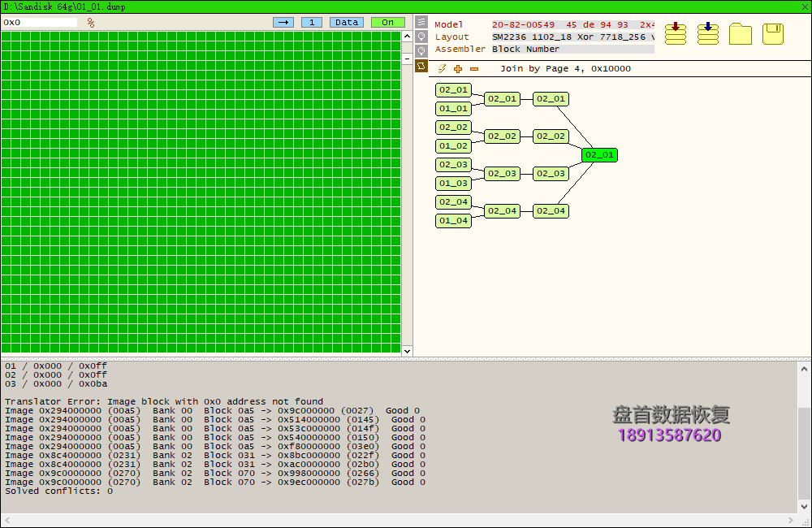Click the Layout value SM2236 field
The image size is (812, 528).
click(x=572, y=37)
